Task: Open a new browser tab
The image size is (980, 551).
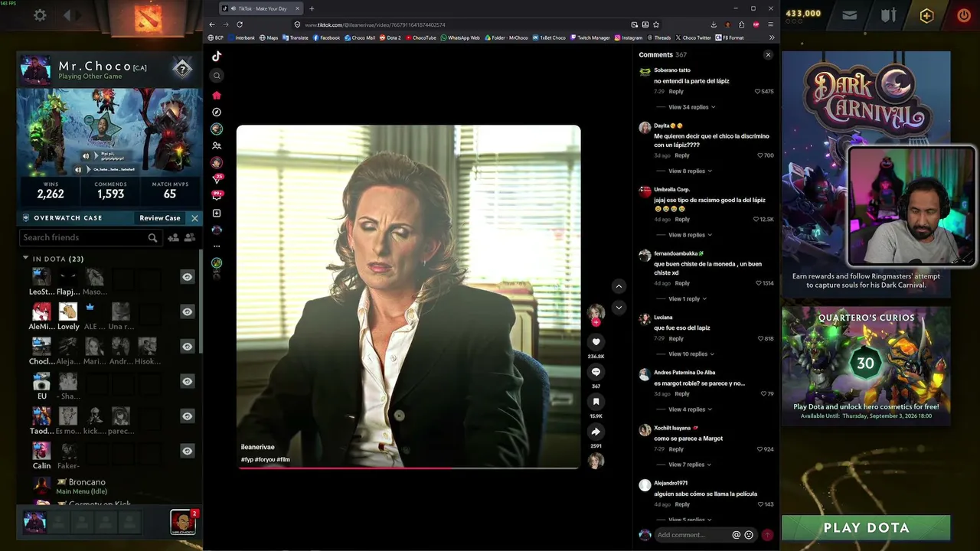Action: [312, 8]
